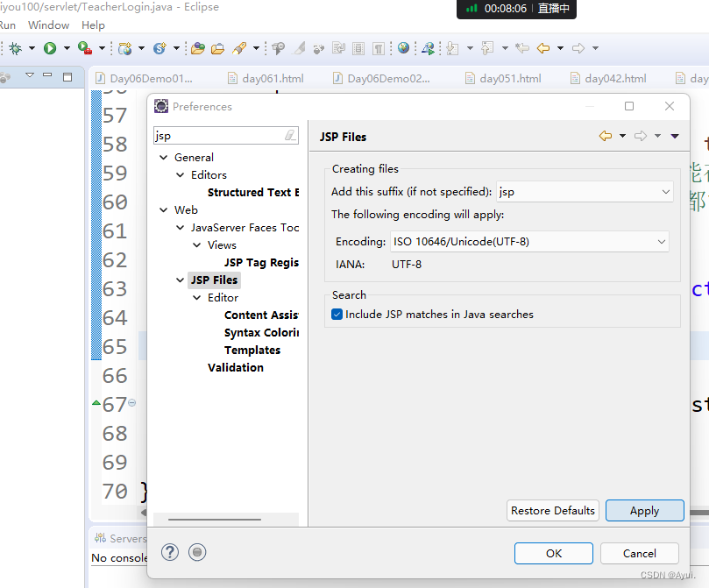Click the left panel view menu triangle
The width and height of the screenshot is (709, 588).
30,75
